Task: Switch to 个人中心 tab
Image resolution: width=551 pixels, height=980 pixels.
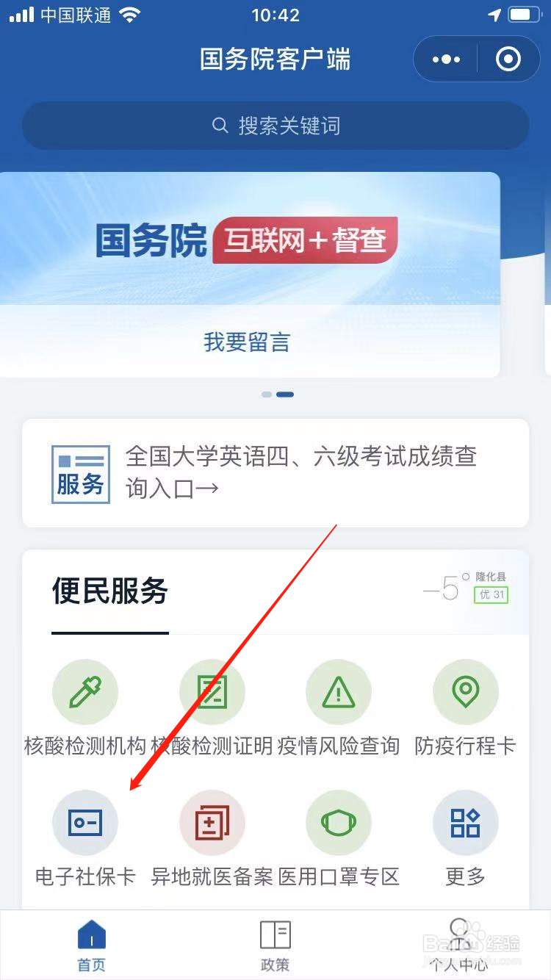Action: click(x=459, y=946)
